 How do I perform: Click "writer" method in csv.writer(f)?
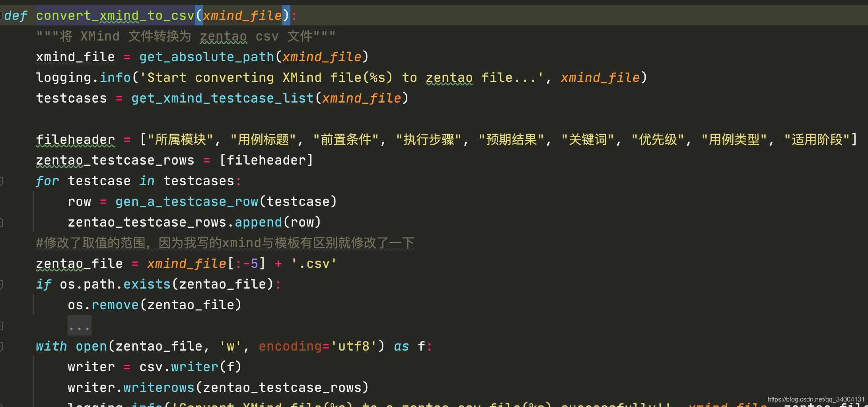coord(195,367)
